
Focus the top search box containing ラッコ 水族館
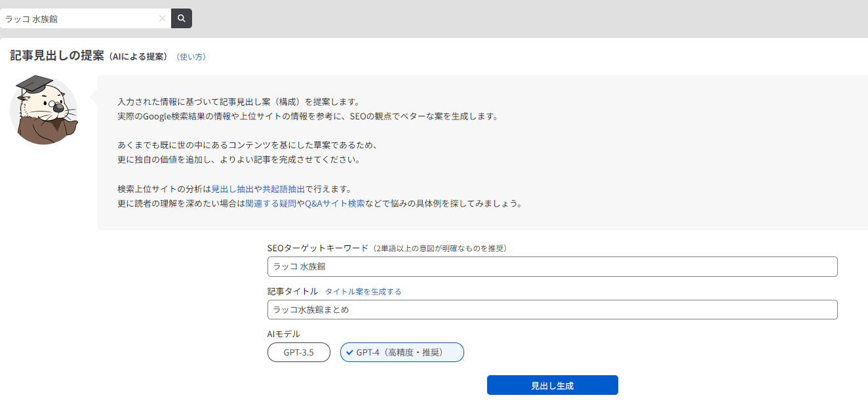[79, 18]
